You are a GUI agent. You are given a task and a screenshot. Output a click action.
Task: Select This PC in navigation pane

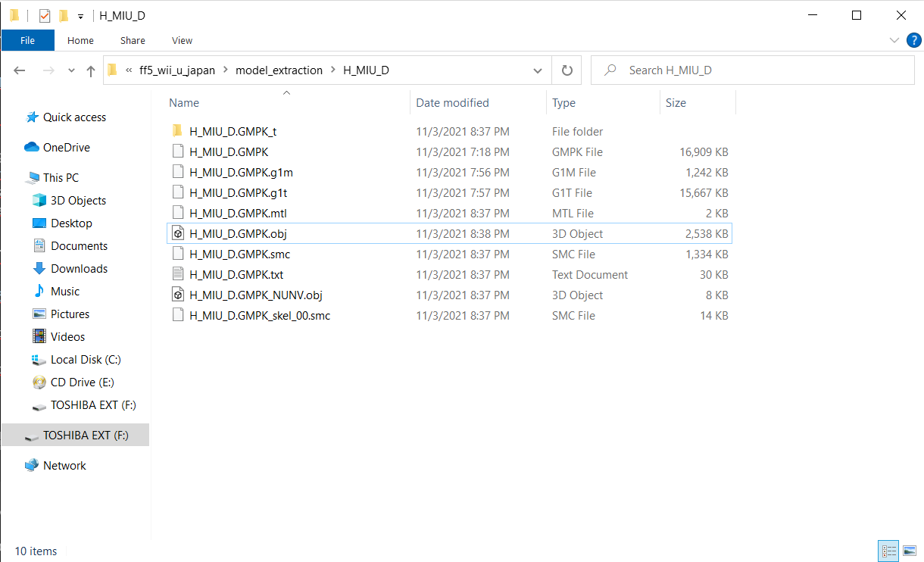tap(61, 178)
